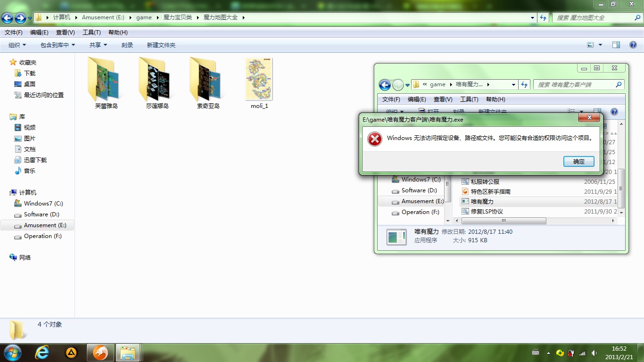Click the back arrow in main Explorer window

8,18
